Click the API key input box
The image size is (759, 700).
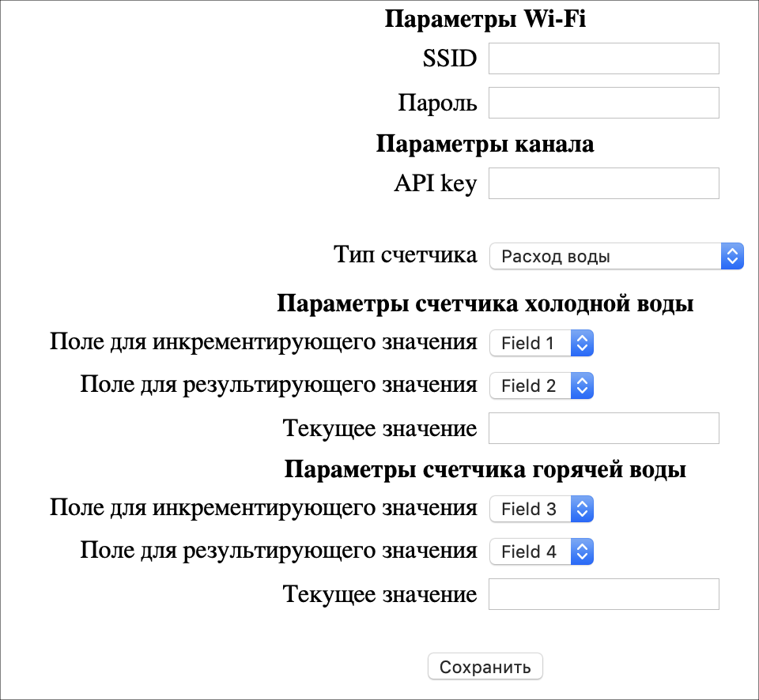pyautogui.click(x=603, y=183)
